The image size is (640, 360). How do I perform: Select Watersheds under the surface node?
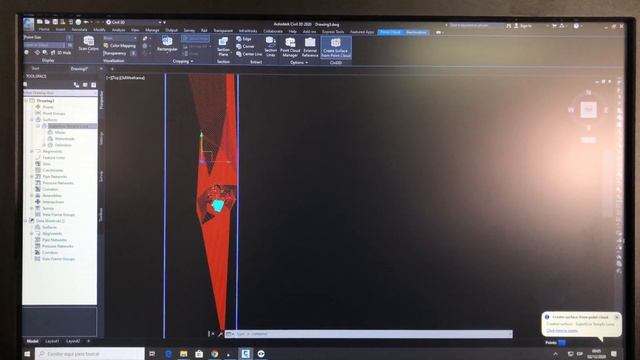pyautogui.click(x=64, y=139)
